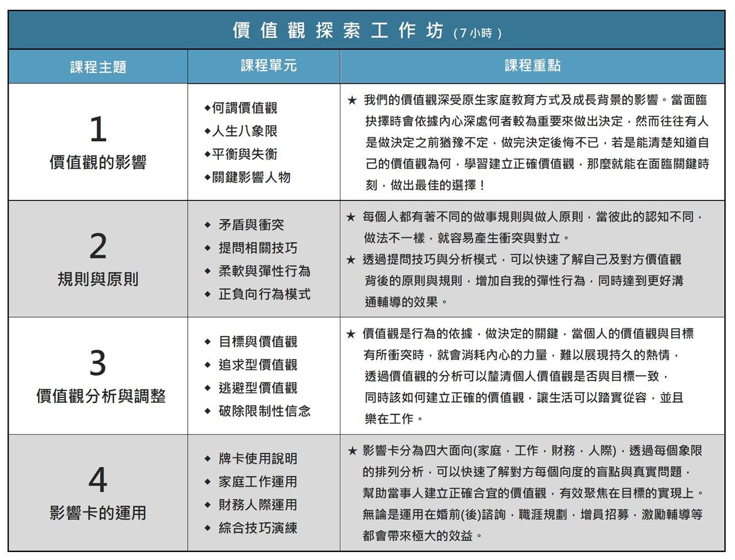This screenshot has height=560, width=735.
Task: Select the 課程主題 column header
Action: 98,67
